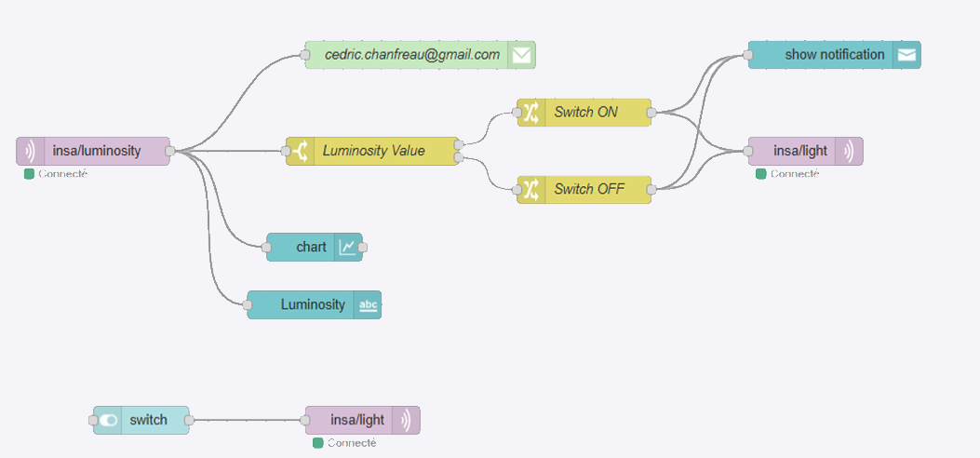Click the output port of the chart node
This screenshot has width=980, height=458.
pos(363,247)
